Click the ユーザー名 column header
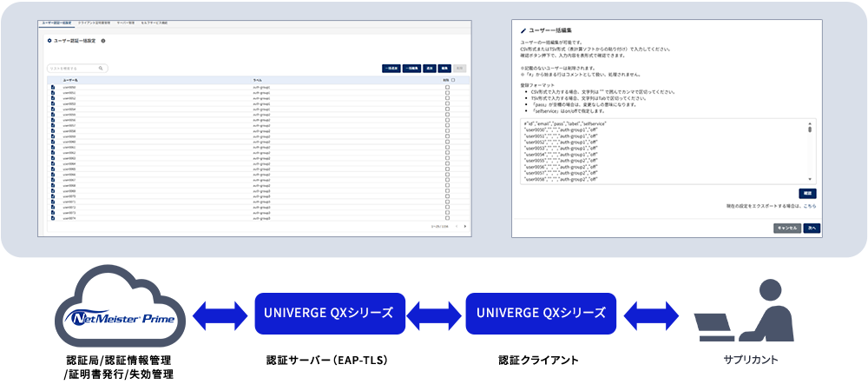This screenshot has width=868, height=391. coord(70,80)
